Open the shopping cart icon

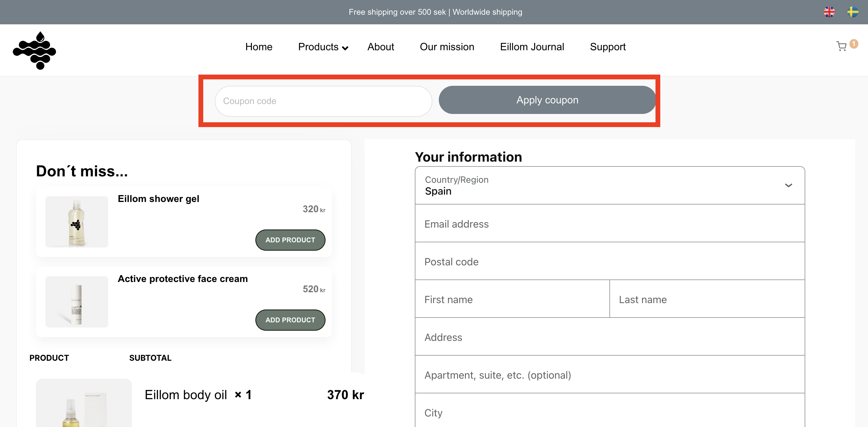pyautogui.click(x=841, y=46)
